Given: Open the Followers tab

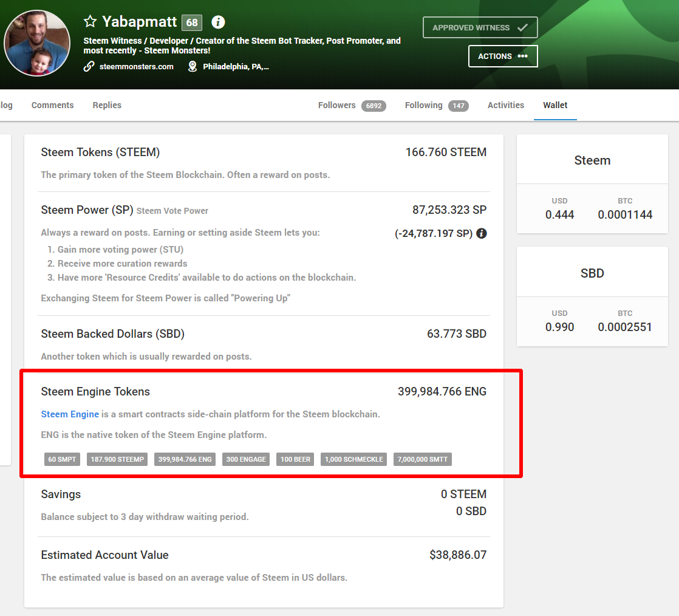Looking at the screenshot, I should click(352, 105).
